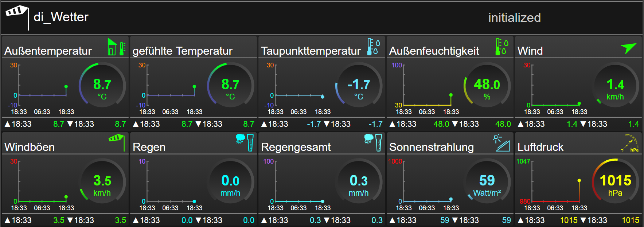
Task: Open the Taupunkttemperatur history chart
Action: point(297,88)
